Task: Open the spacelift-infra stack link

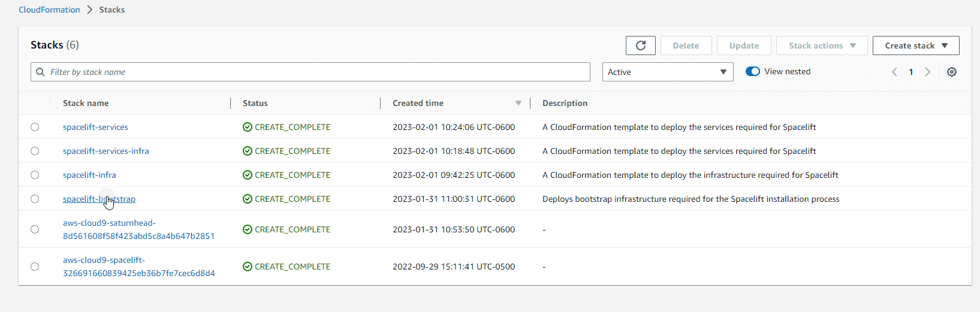Action: pyautogui.click(x=89, y=175)
